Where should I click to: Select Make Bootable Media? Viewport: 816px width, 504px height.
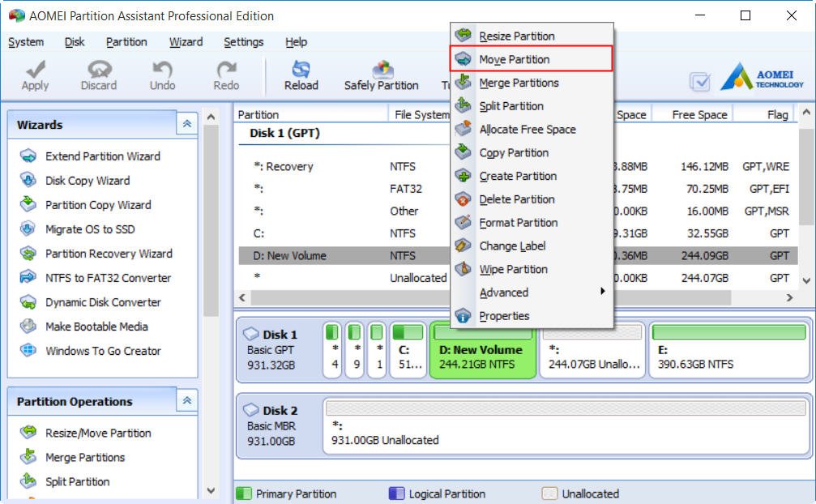(x=96, y=327)
